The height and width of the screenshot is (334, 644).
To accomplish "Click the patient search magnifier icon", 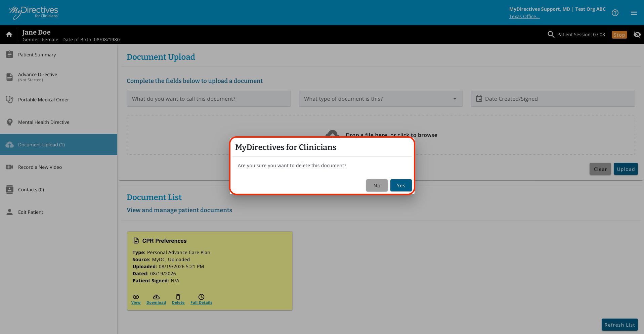I will click(x=551, y=35).
